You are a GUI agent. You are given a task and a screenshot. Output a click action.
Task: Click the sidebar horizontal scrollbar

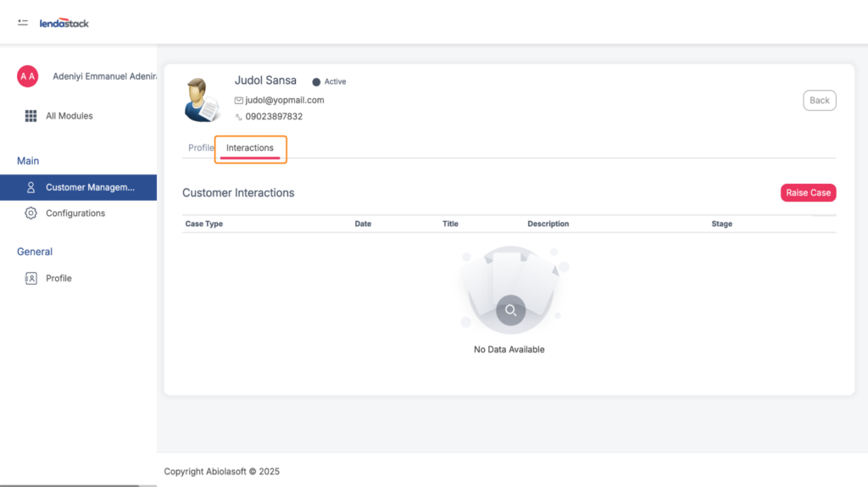point(70,485)
